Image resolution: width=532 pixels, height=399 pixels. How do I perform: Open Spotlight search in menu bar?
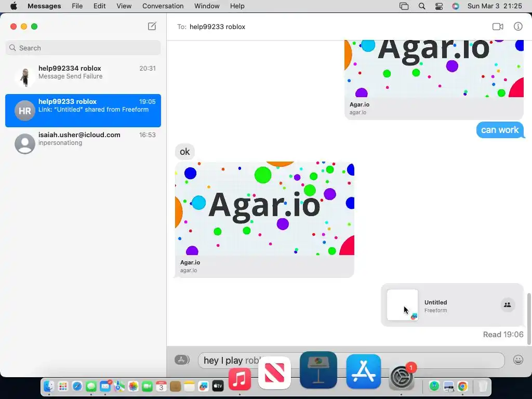(x=422, y=6)
